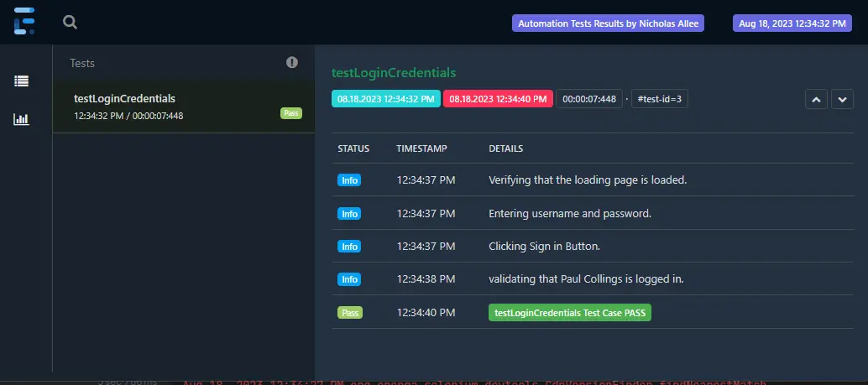This screenshot has height=385, width=868.
Task: Open the test list view sidebar icon
Action: [21, 81]
